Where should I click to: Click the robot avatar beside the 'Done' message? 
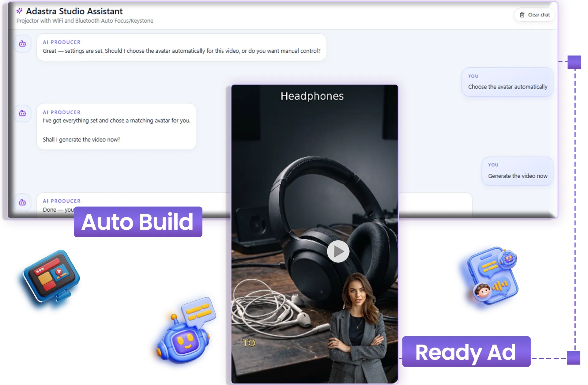click(22, 202)
